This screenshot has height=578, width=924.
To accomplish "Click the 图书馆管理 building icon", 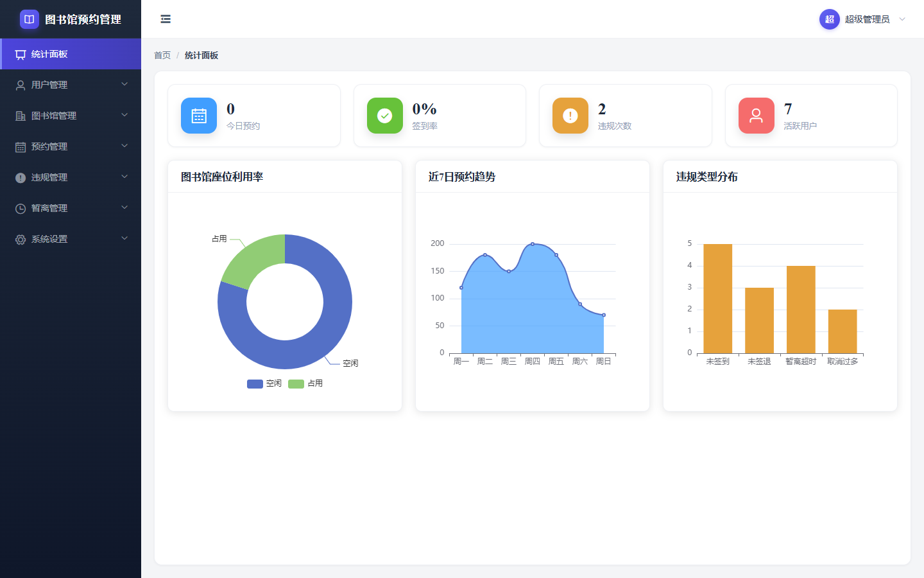I will [21, 116].
